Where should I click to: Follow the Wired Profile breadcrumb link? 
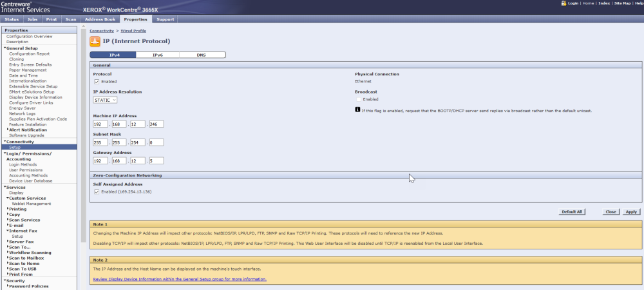[133, 31]
